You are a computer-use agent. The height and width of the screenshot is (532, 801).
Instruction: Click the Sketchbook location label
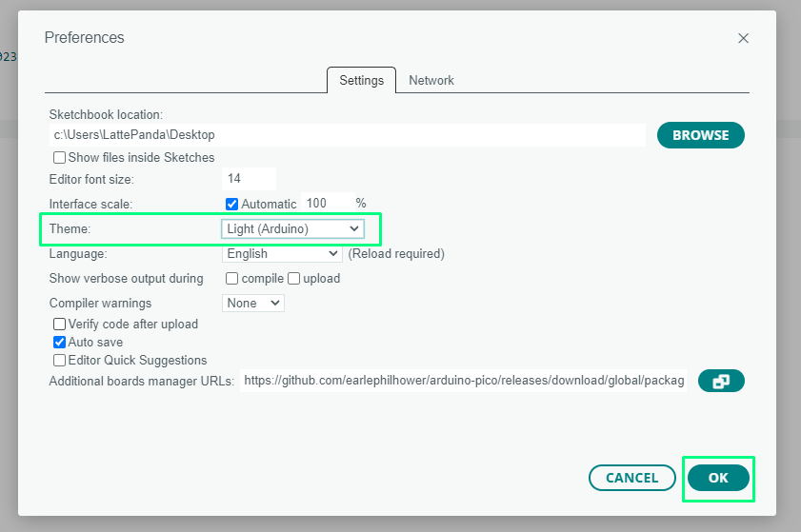coord(106,114)
